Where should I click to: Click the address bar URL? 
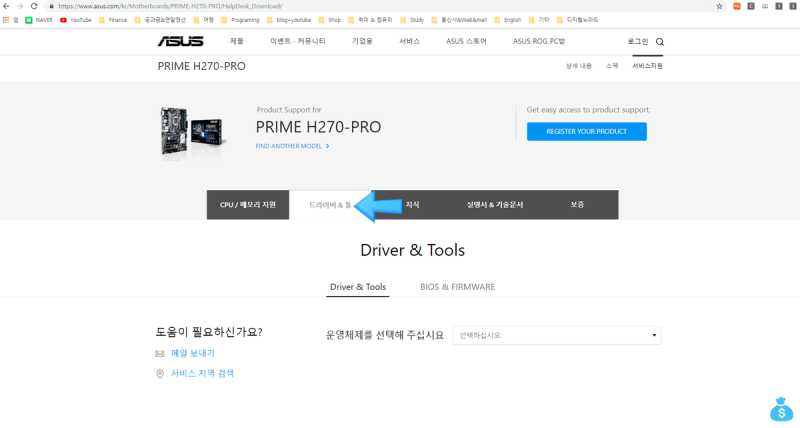[170, 6]
